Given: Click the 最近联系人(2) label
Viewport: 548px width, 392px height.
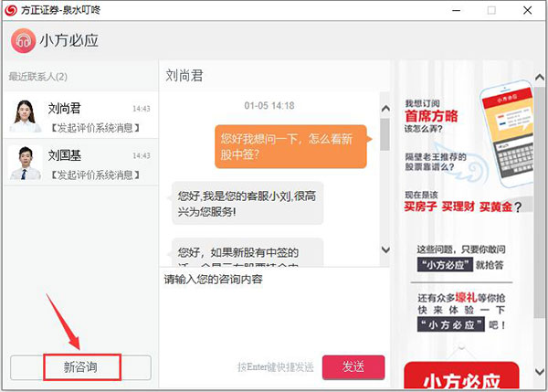Looking at the screenshot, I should click(37, 77).
